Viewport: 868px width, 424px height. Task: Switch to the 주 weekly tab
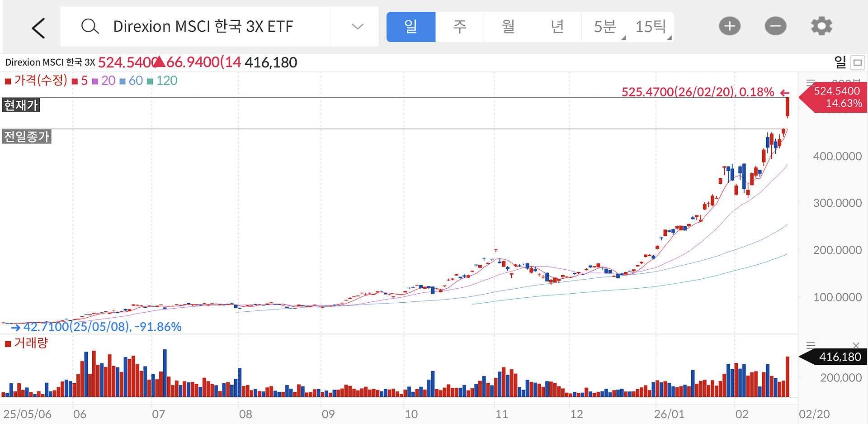[459, 27]
